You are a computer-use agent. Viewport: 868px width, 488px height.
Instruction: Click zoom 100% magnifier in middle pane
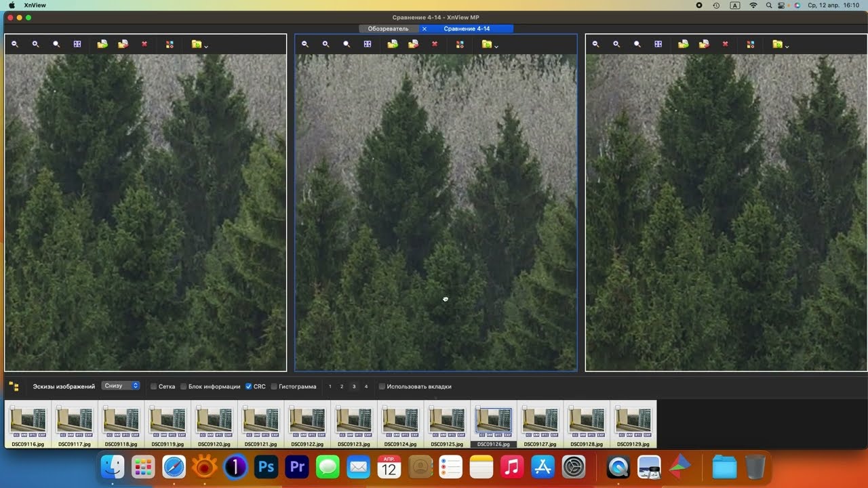click(347, 44)
